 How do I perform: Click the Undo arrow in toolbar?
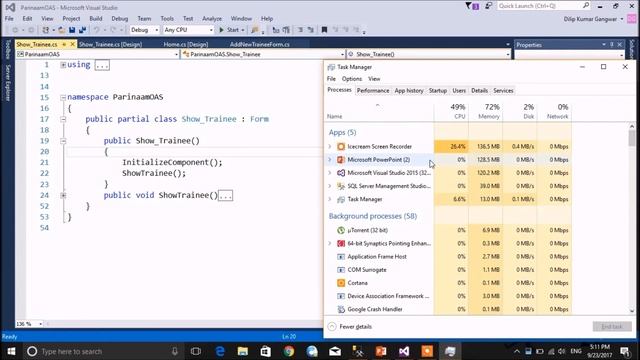[x=96, y=30]
